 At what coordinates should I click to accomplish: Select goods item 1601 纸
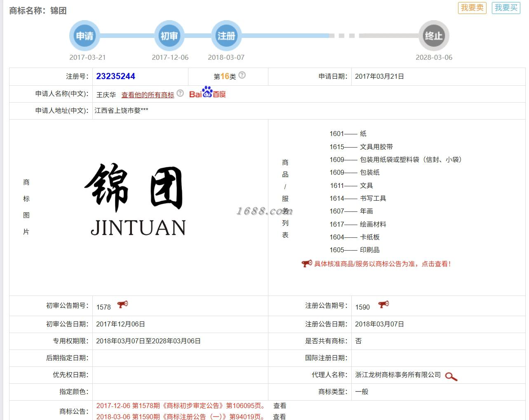pos(348,134)
